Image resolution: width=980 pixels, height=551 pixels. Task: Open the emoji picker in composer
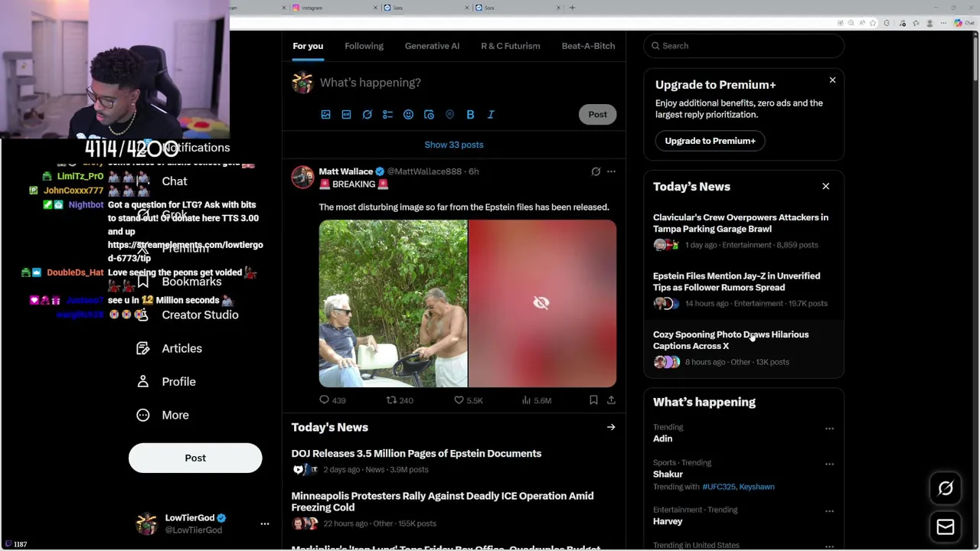[408, 114]
